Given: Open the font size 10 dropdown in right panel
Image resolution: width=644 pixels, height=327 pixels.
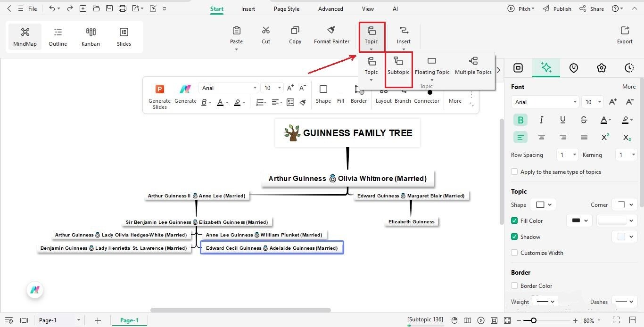Looking at the screenshot, I should point(593,102).
